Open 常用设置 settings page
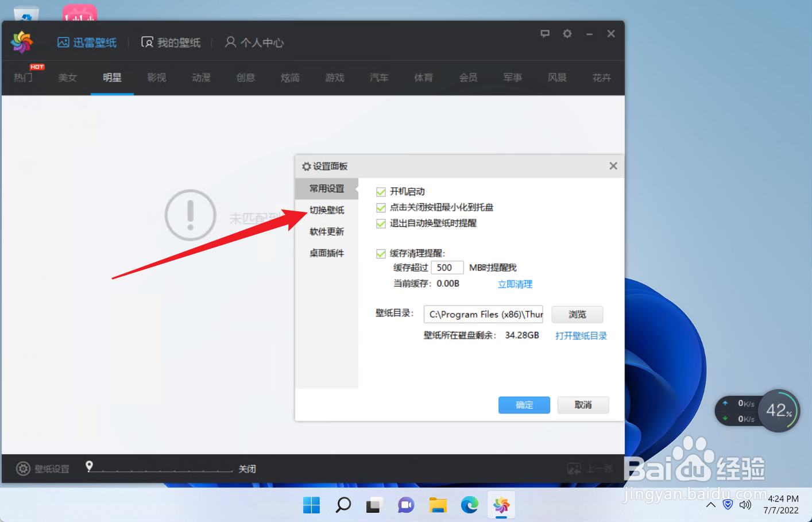 pyautogui.click(x=327, y=188)
